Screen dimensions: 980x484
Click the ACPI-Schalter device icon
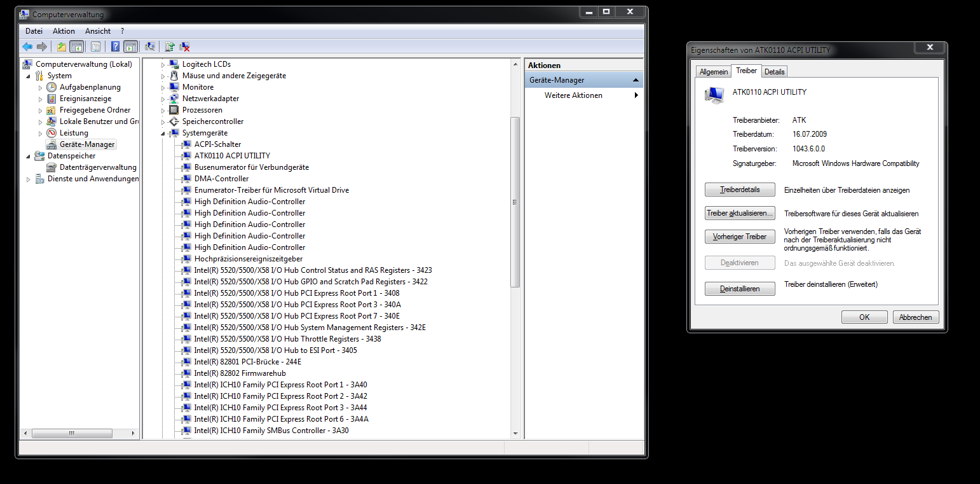(186, 144)
